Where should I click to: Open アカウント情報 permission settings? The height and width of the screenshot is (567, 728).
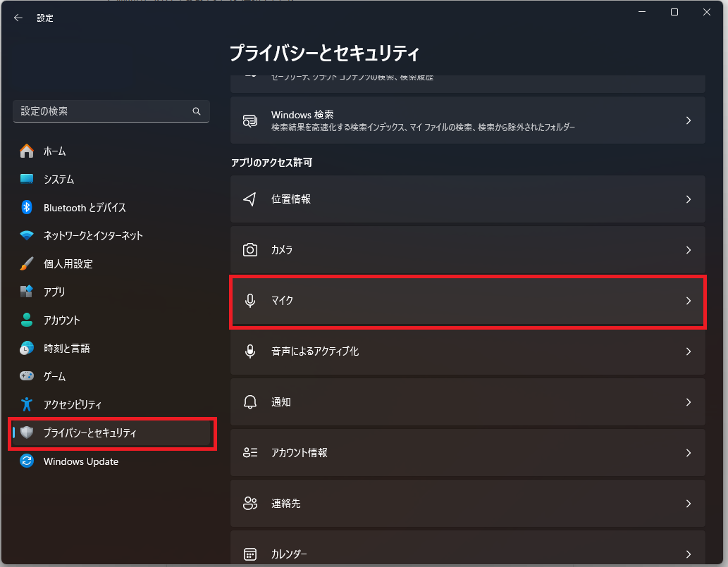click(467, 452)
